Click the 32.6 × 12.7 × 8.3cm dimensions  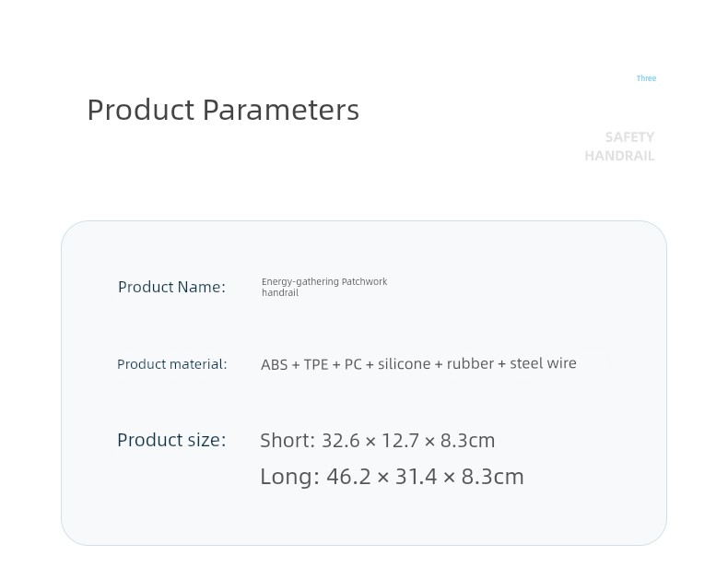click(408, 441)
